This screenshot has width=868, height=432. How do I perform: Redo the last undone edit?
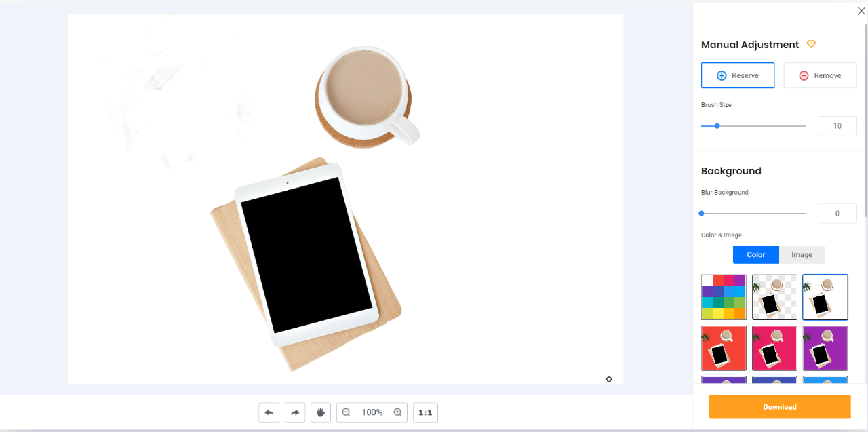click(x=295, y=412)
